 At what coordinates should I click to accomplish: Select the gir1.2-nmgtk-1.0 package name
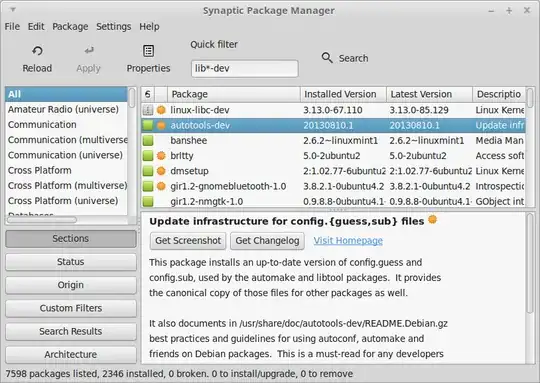point(207,201)
